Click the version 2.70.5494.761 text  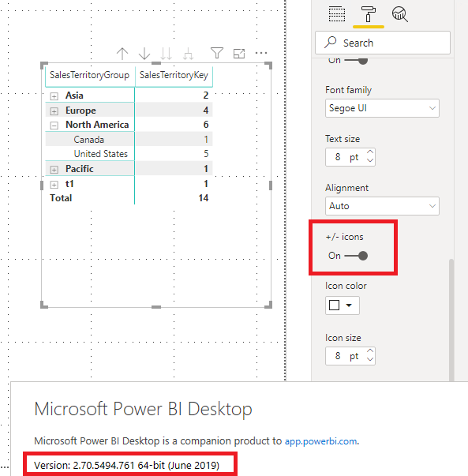[126, 466]
